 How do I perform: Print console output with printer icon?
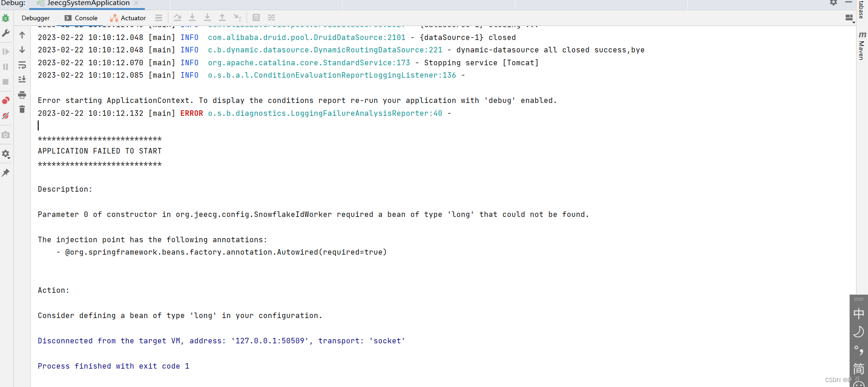22,95
